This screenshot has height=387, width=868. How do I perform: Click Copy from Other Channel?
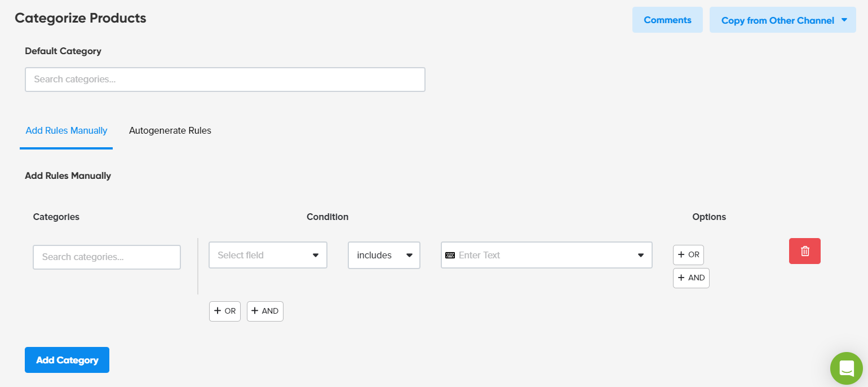point(778,20)
